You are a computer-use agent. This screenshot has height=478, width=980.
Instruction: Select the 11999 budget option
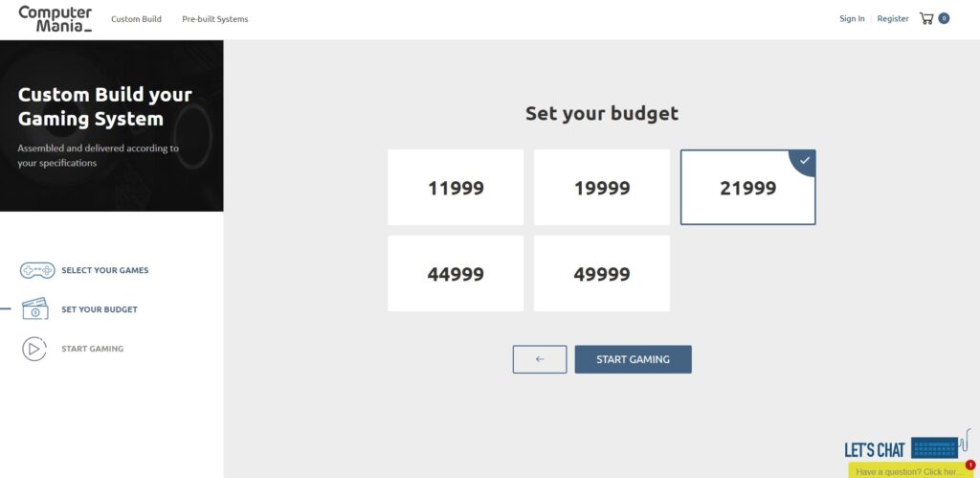coord(456,188)
